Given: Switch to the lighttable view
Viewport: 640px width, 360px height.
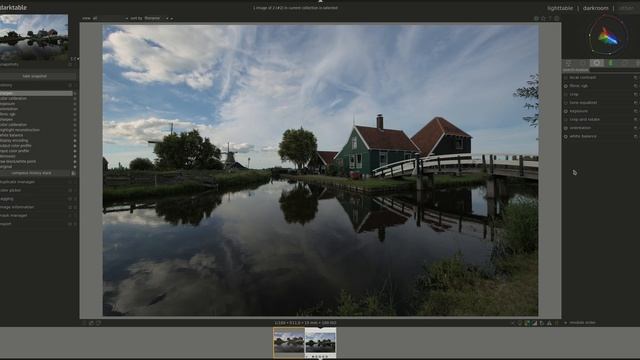Looking at the screenshot, I should 560,8.
